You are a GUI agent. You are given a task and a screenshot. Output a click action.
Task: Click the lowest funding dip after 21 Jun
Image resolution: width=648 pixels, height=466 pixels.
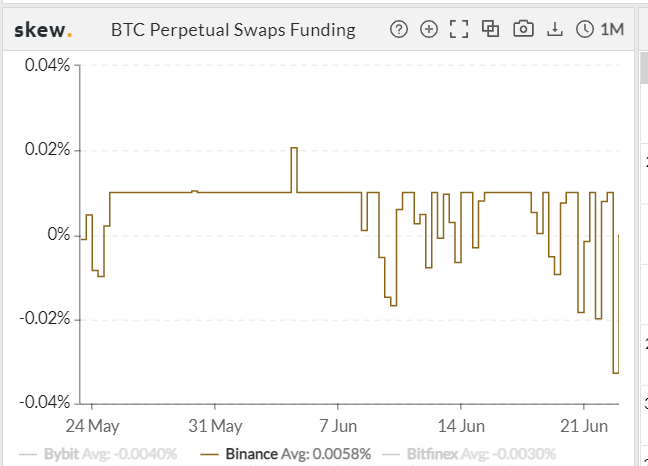click(616, 372)
